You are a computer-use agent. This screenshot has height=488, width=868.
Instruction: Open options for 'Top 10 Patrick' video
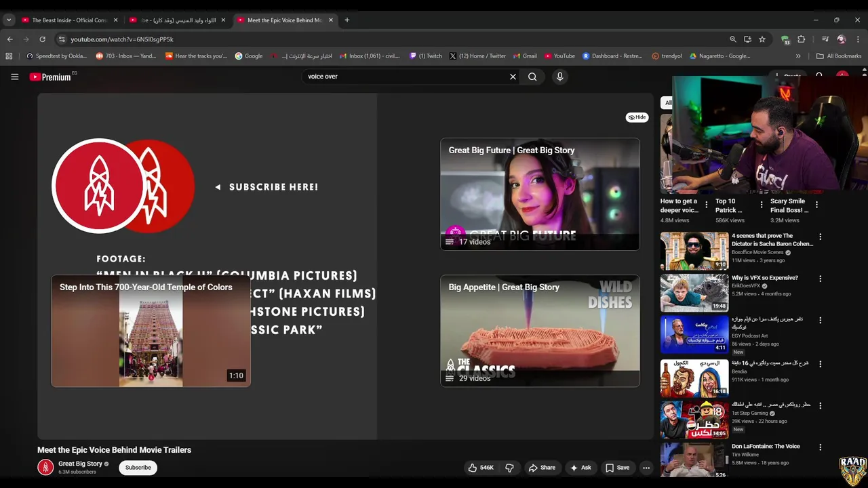pos(762,205)
